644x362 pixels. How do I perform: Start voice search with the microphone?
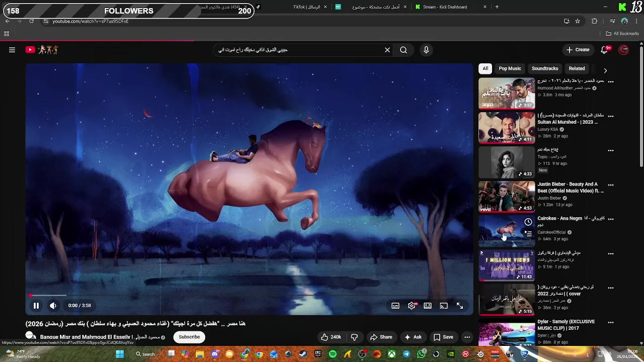click(x=426, y=50)
